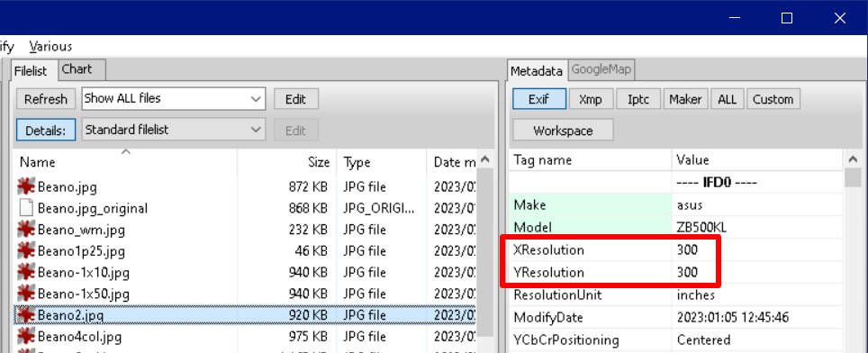The image size is (868, 353).
Task: Sort file list by Size column
Action: 286,162
